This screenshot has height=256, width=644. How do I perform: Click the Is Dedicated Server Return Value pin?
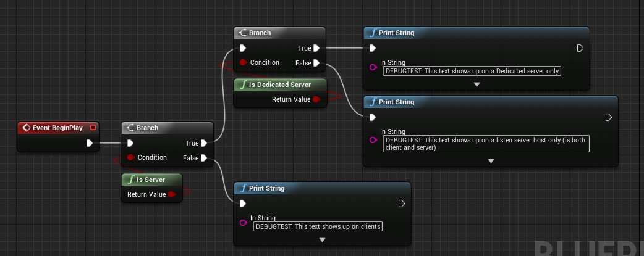(316, 99)
